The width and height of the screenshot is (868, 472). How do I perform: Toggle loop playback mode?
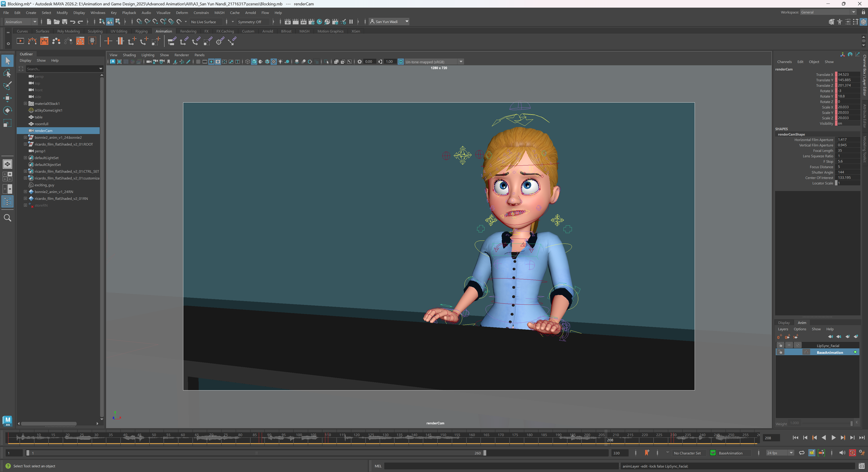[802, 453]
